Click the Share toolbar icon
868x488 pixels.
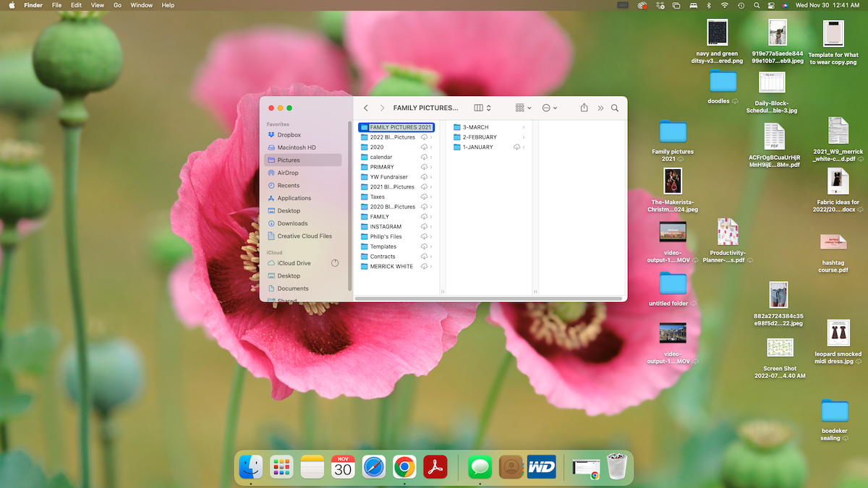(x=584, y=108)
